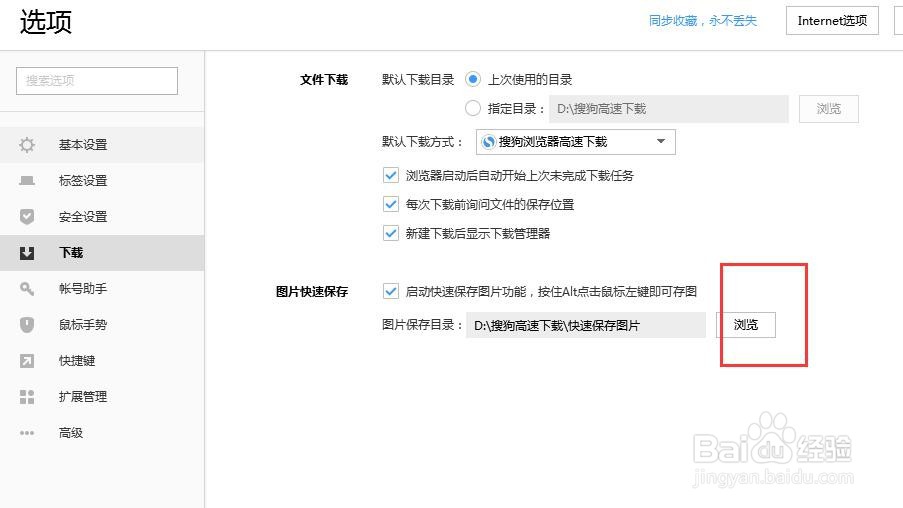Screen dimensions: 903x508
Task: Click the 图片快速保存 section heading
Action: [312, 291]
